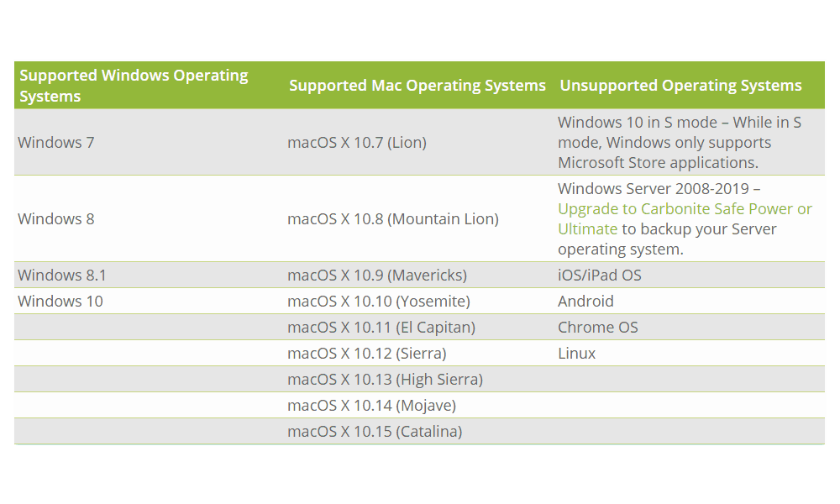Click macOS X 10.10 (Yosemite) entry

[x=379, y=302]
